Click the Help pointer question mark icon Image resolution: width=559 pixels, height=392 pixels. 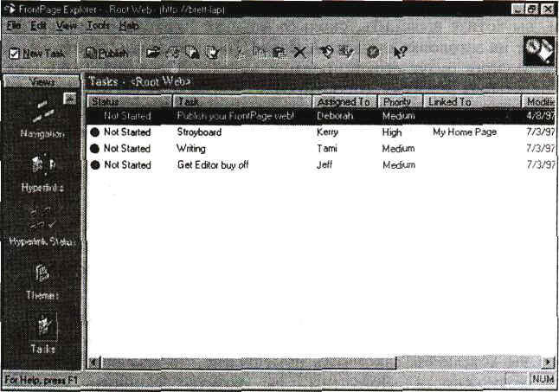coord(400,53)
